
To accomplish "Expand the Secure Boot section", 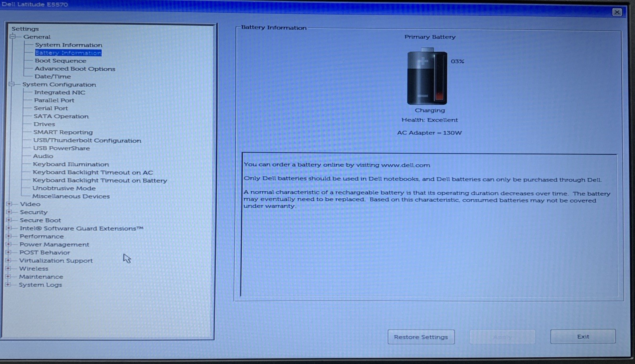I will tap(9, 220).
